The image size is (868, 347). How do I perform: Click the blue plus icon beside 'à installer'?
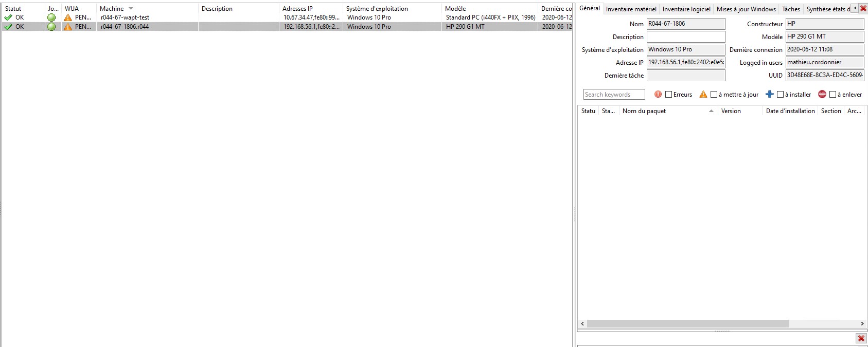click(x=770, y=94)
